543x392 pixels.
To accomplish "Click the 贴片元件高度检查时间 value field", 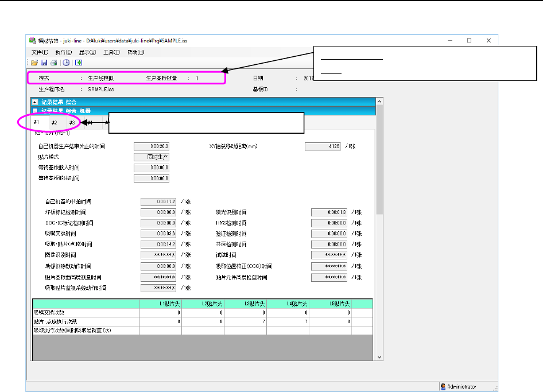I will [329, 277].
